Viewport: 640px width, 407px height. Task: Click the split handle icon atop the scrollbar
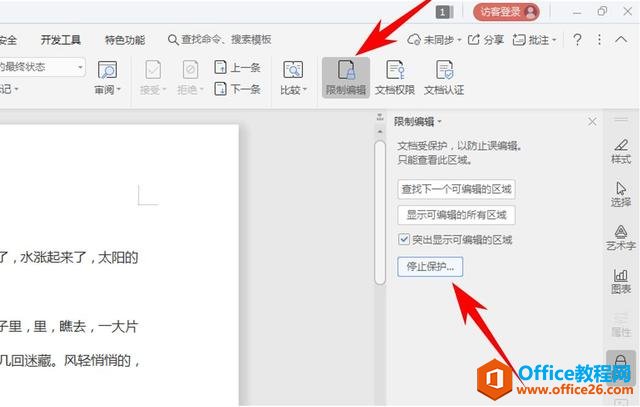pos(380,117)
